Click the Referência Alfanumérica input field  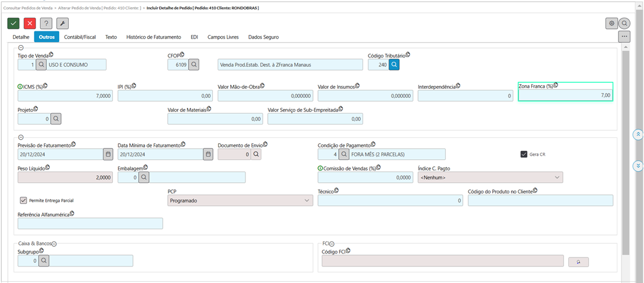90,223
